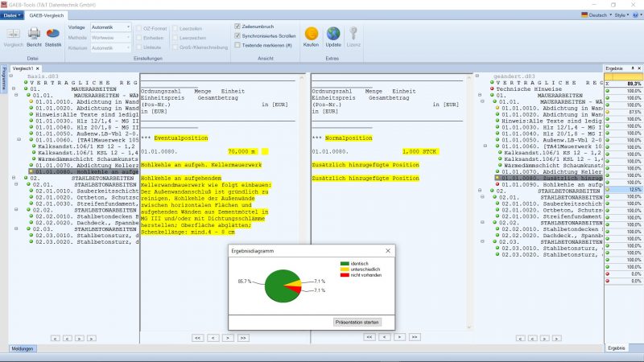The width and height of the screenshot is (644, 362).
Task: Disable Synchronisiertes Scrollen checkbox
Action: (x=237, y=35)
